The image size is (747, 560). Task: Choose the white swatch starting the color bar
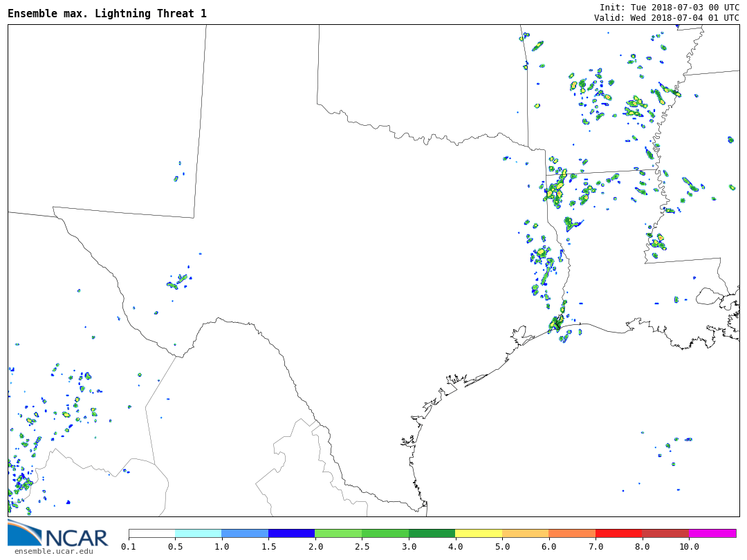[152, 533]
